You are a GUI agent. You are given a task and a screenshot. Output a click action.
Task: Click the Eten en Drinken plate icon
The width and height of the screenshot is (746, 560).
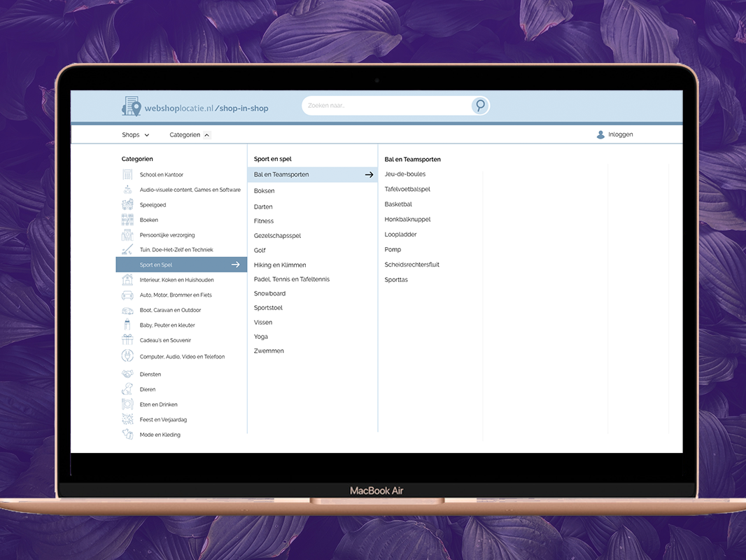click(127, 405)
